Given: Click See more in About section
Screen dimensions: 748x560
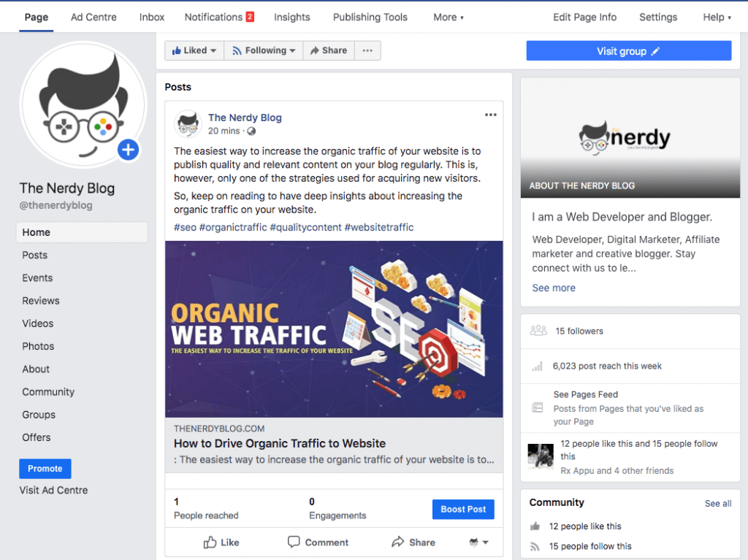Looking at the screenshot, I should click(554, 288).
